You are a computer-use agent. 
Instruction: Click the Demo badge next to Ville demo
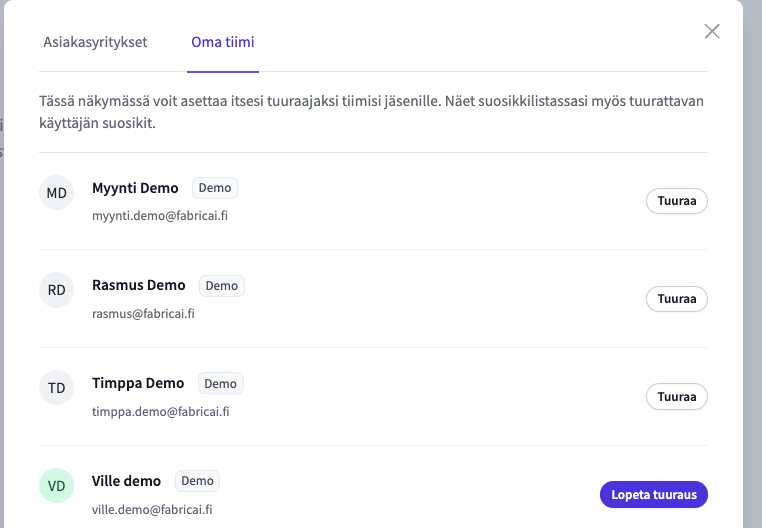[197, 481]
